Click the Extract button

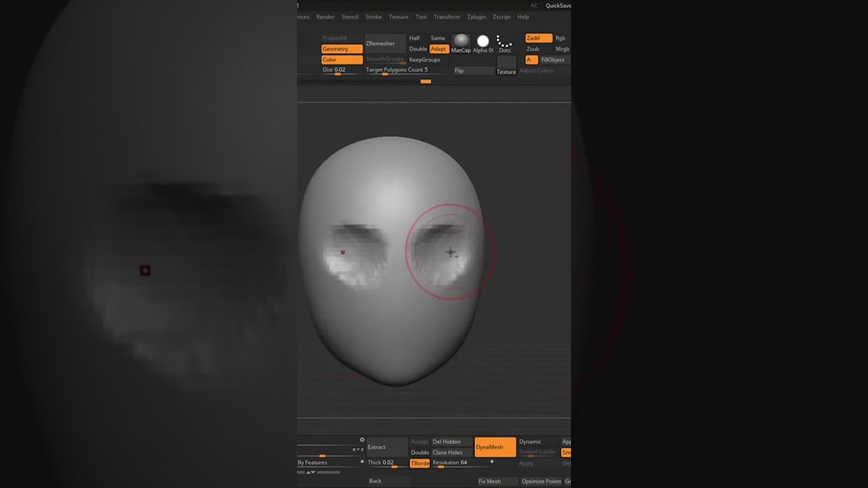(377, 447)
